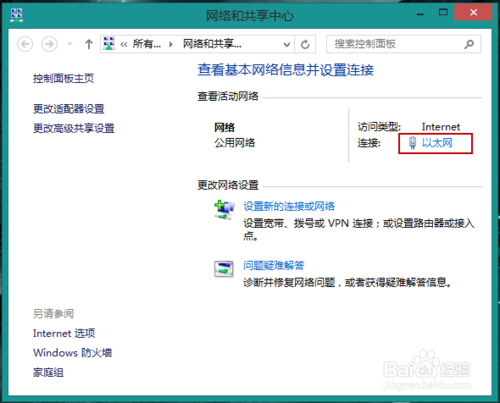
Task: Open Windows 防火墙 link
Action: 72,353
